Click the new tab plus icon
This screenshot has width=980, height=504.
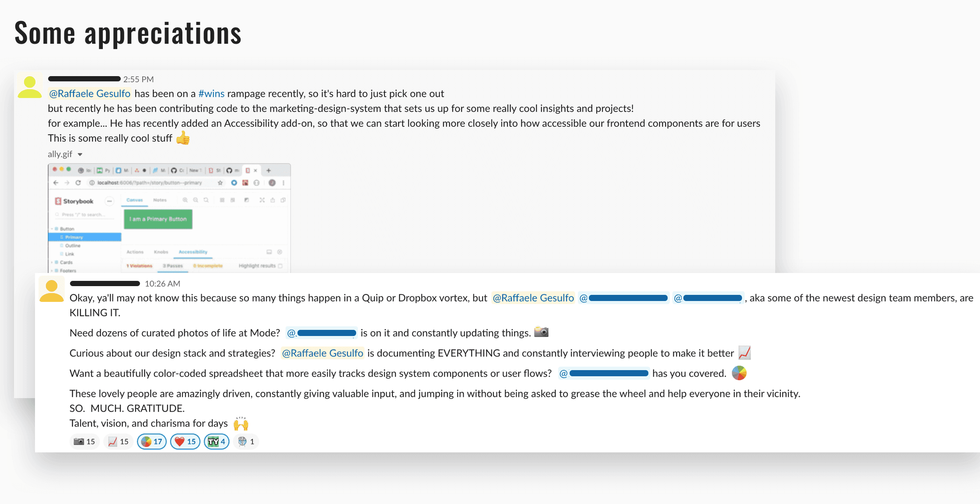tap(269, 171)
